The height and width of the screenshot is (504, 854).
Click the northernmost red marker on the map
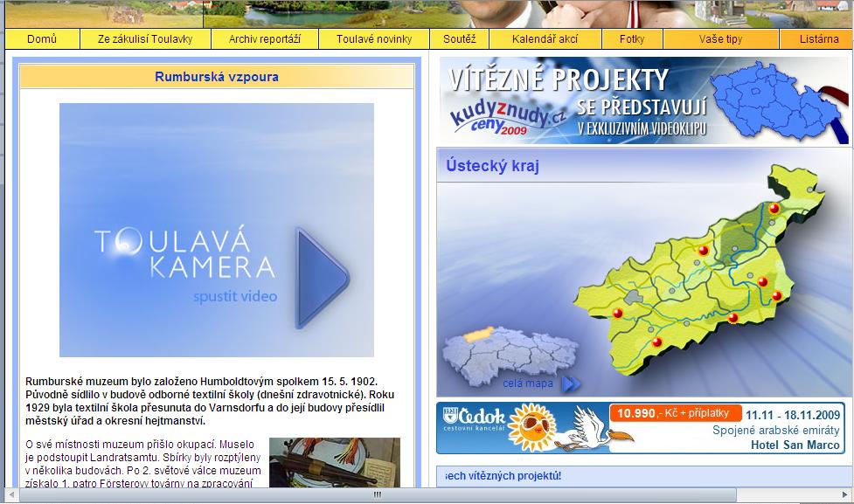(x=774, y=208)
